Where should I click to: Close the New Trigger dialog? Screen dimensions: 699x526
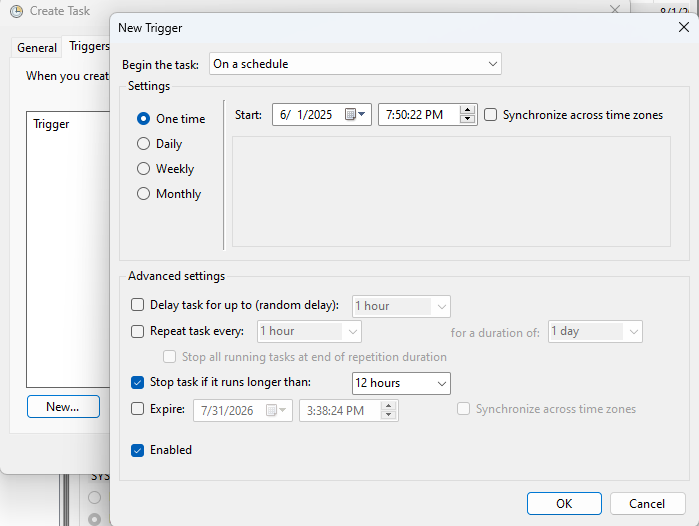point(683,28)
